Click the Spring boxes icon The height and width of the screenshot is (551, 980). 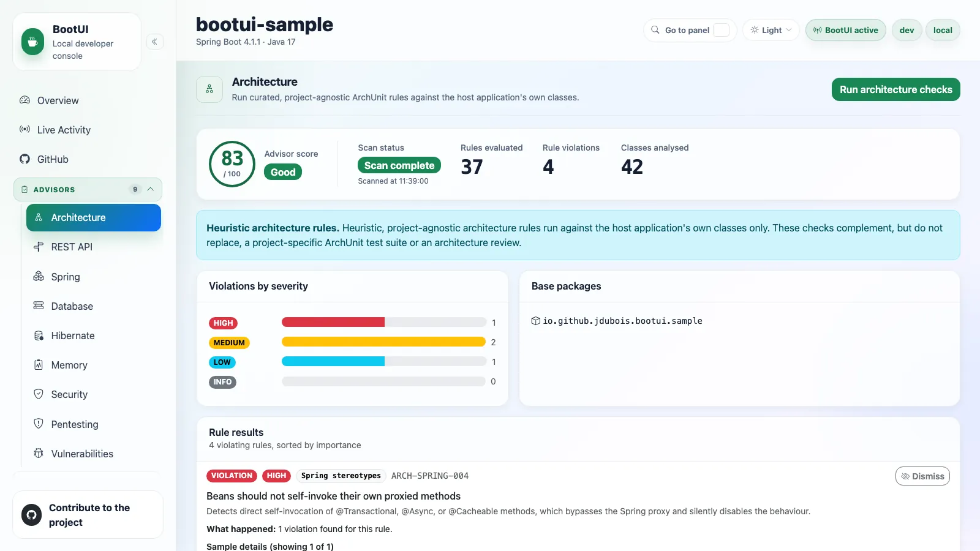point(39,276)
